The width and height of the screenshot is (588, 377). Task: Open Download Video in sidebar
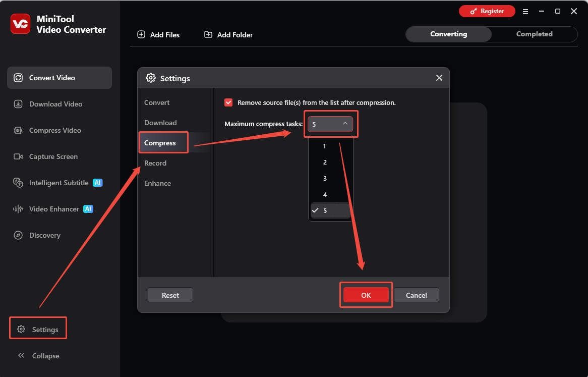click(59, 104)
